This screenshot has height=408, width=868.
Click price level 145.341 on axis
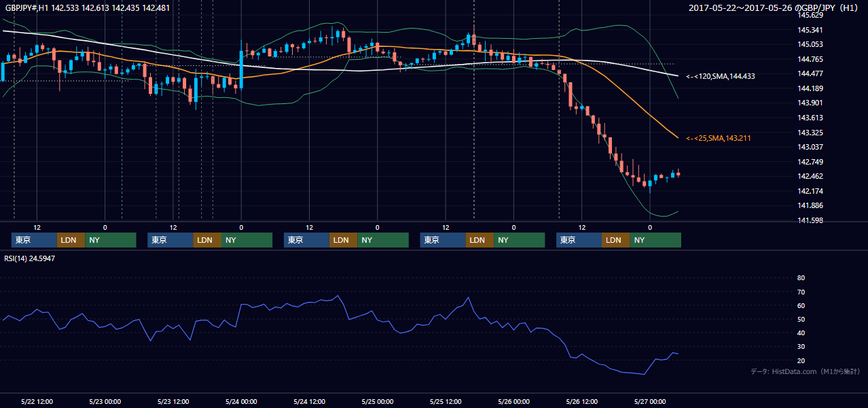coord(810,30)
